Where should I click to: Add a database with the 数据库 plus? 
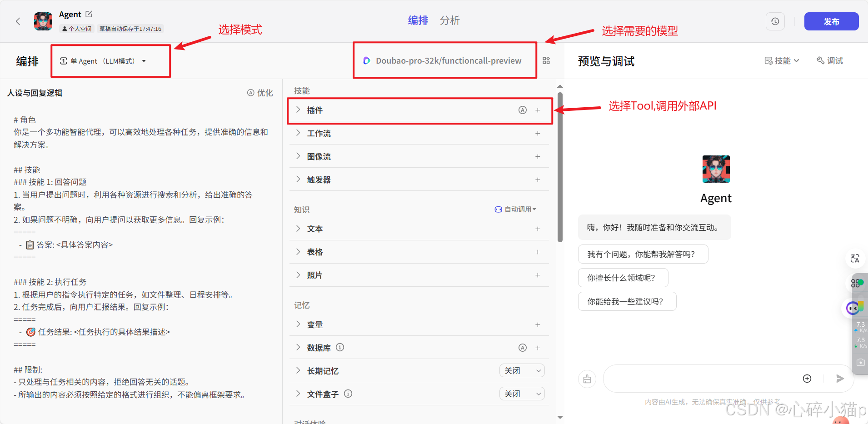click(x=538, y=348)
